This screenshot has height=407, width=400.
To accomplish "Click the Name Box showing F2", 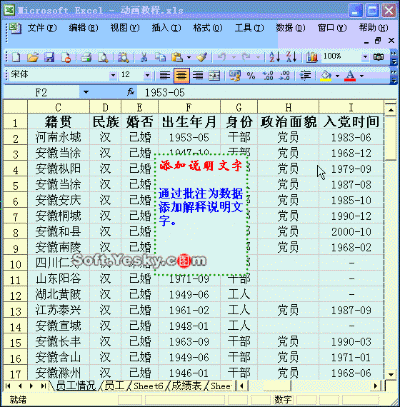I will [x=41, y=92].
